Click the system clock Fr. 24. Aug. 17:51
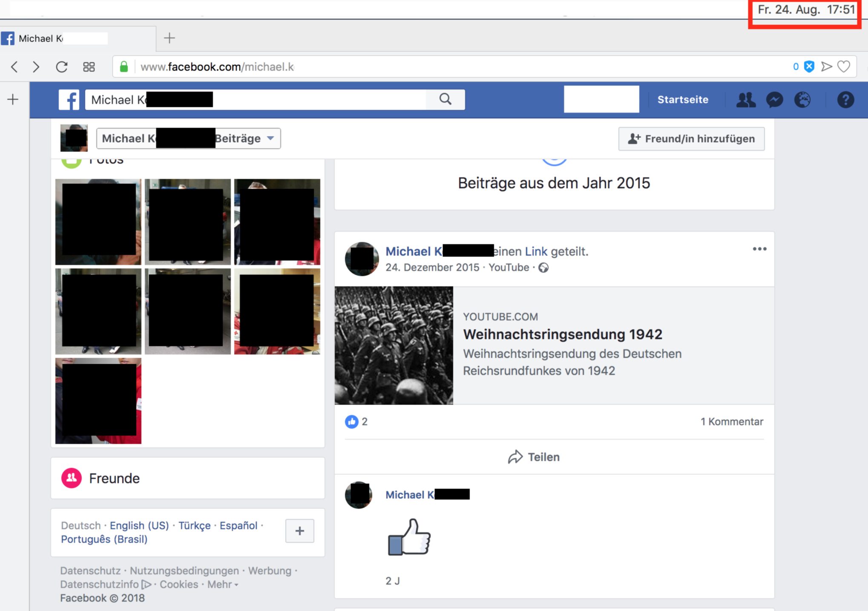The image size is (868, 611). [806, 9]
